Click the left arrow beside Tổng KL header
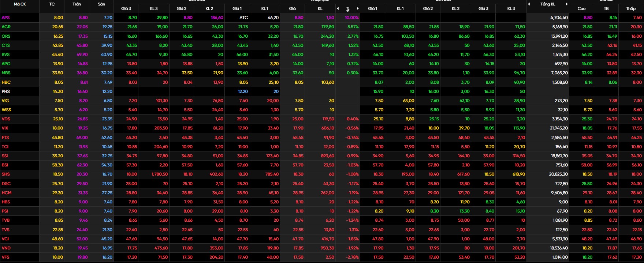 pos(529,4)
